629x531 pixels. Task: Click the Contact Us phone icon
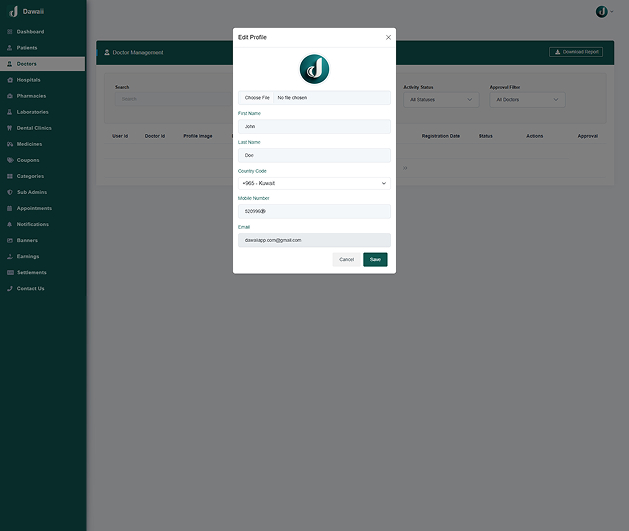(10, 288)
